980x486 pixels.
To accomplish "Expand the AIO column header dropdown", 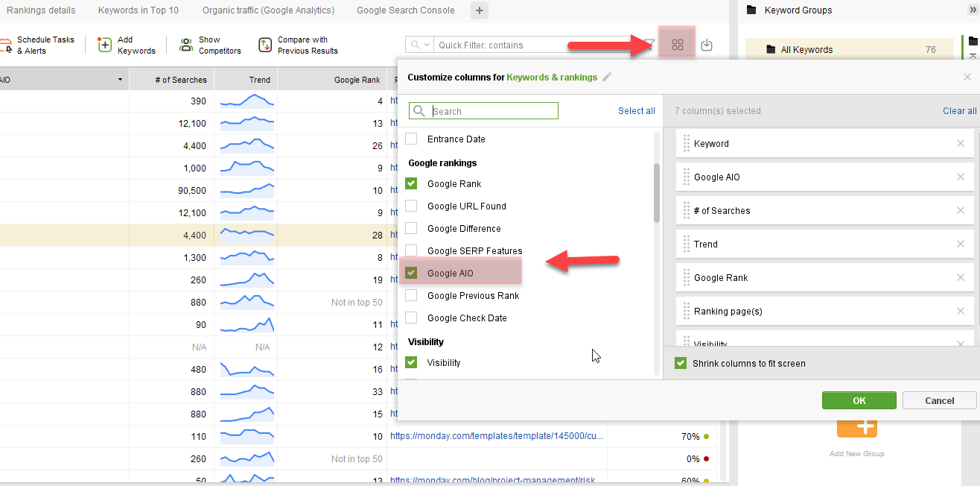I will pyautogui.click(x=120, y=79).
